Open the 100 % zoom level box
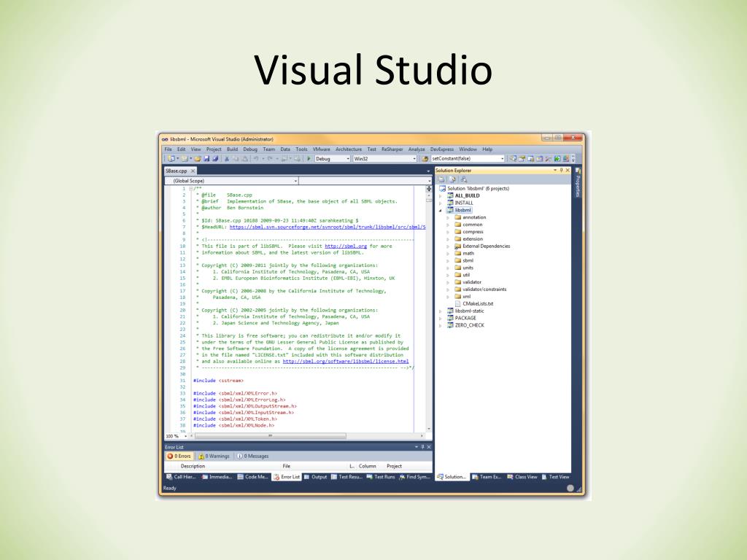The height and width of the screenshot is (560, 747). 177,436
